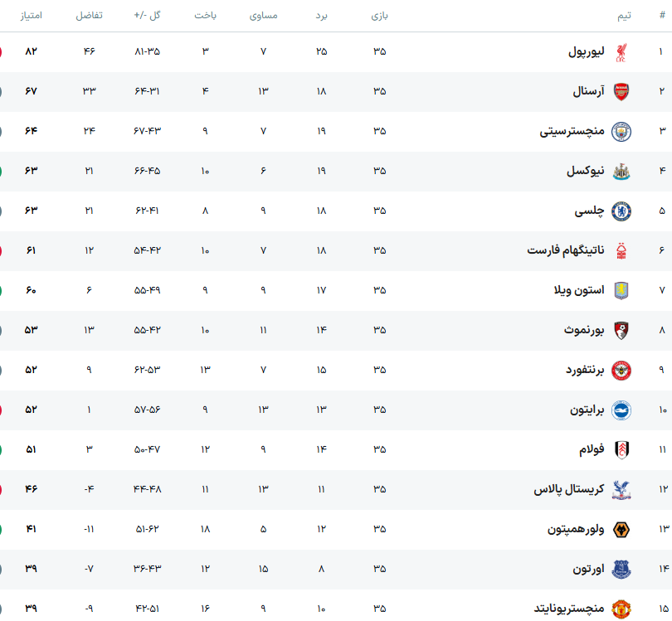Select the تیم column header
The image size is (672, 621).
[624, 16]
